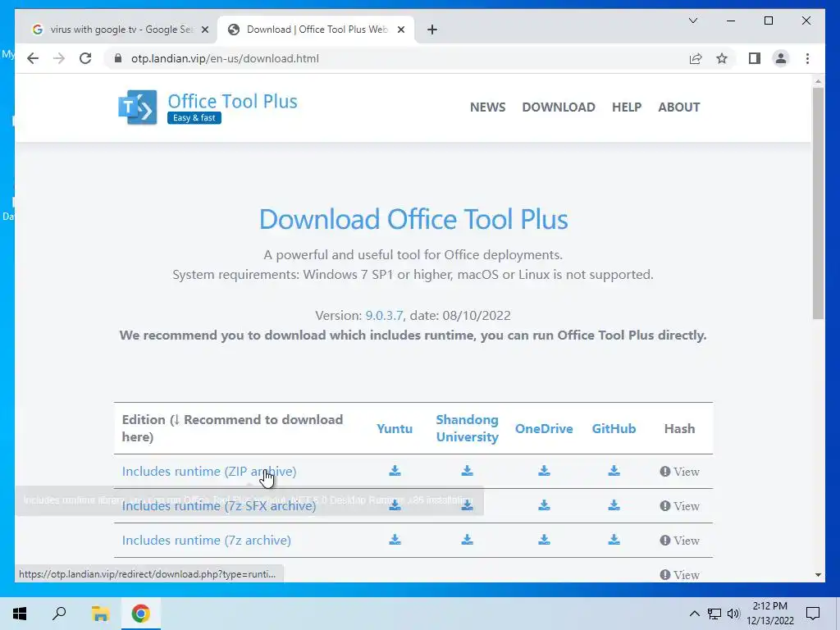The image size is (840, 630).
Task: Click the scrollbar up arrow
Action: (818, 81)
